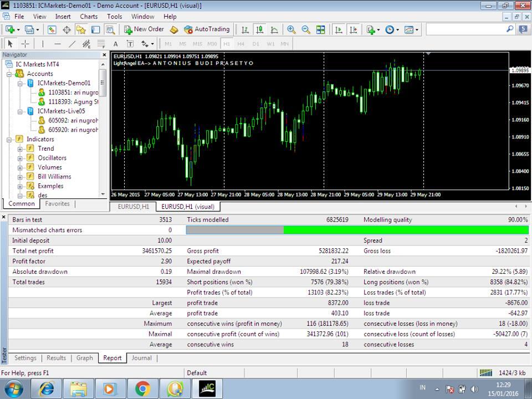Viewport: 532px width, 399px height.
Task: Expand the Oscillators folder
Action: coord(20,158)
